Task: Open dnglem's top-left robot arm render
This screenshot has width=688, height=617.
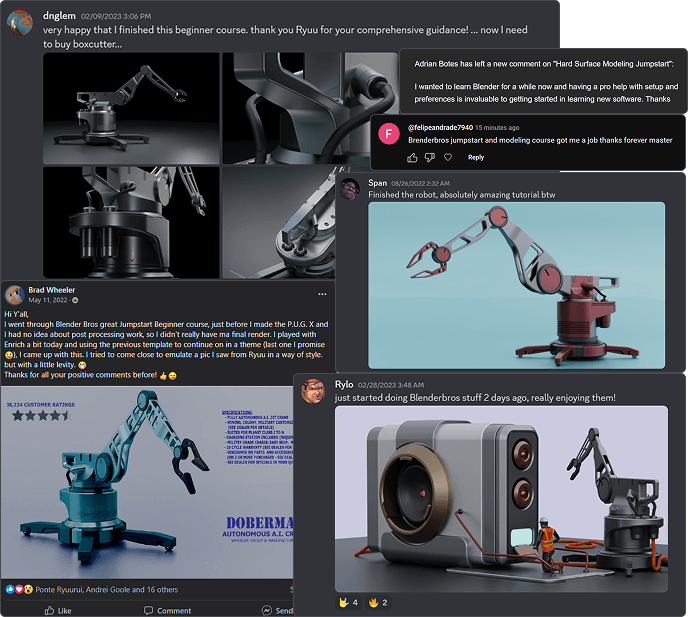Action: point(131,108)
